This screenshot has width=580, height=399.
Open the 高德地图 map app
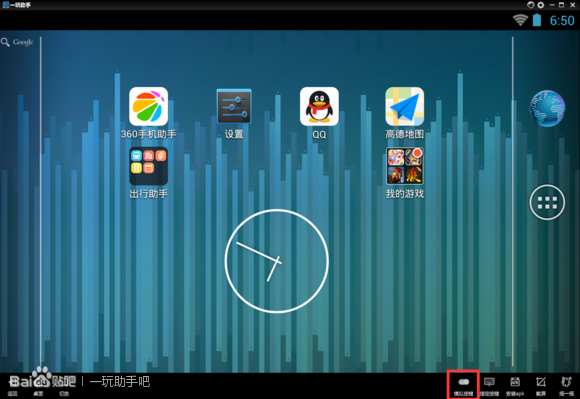(x=405, y=106)
